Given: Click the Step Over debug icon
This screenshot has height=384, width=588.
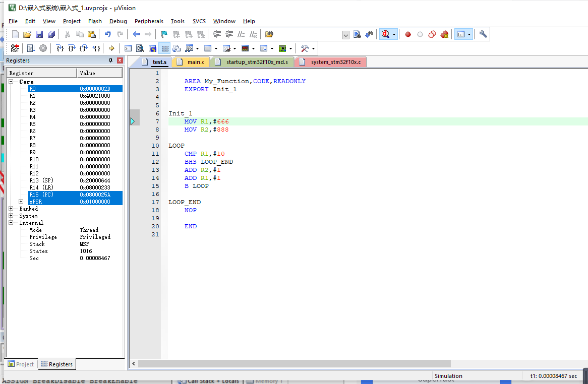Looking at the screenshot, I should click(x=72, y=48).
